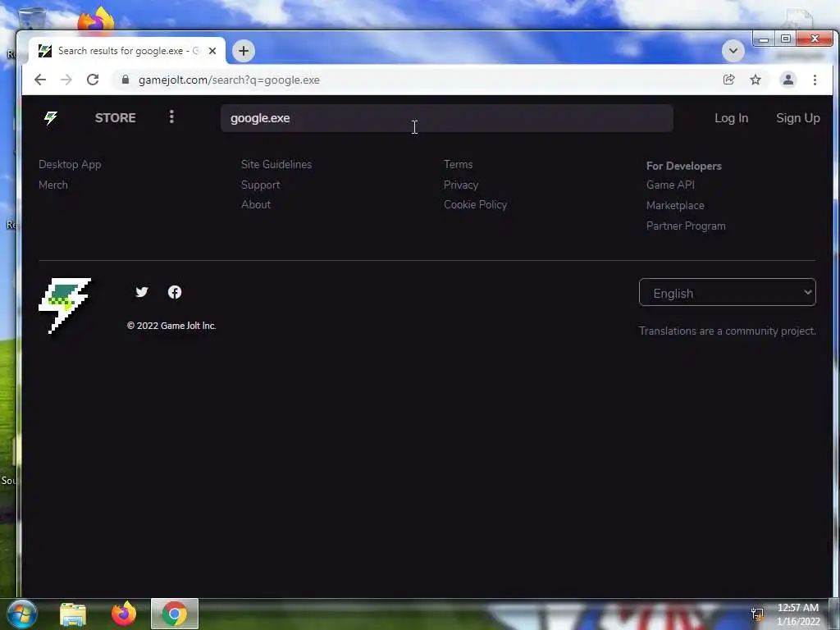
Task: Reload the page
Action: 93,80
